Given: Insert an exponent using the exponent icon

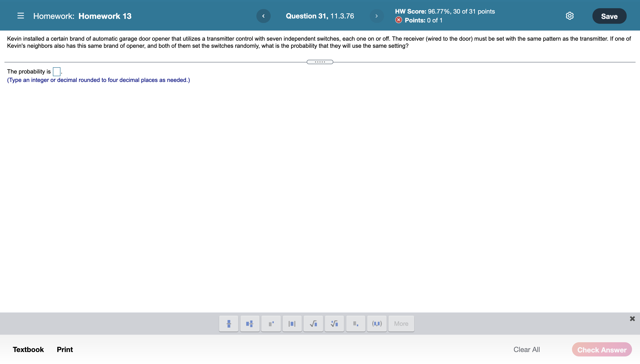Looking at the screenshot, I should pyautogui.click(x=271, y=324).
